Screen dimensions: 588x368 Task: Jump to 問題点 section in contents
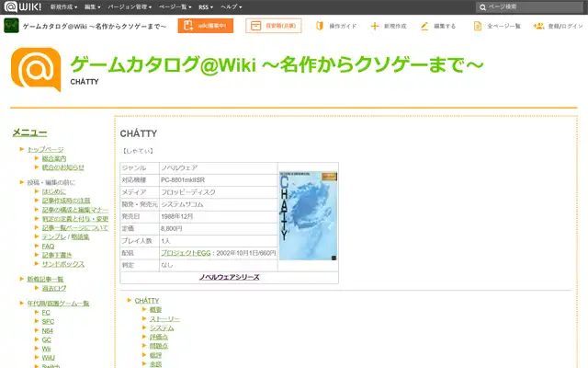tap(159, 346)
